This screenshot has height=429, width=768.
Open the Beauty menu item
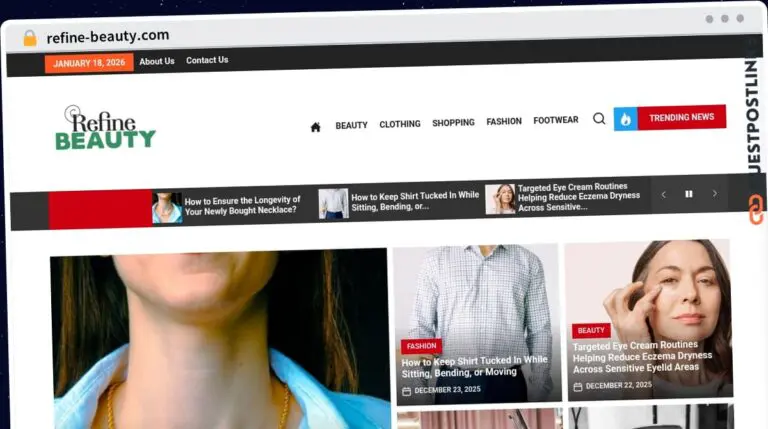click(351, 125)
